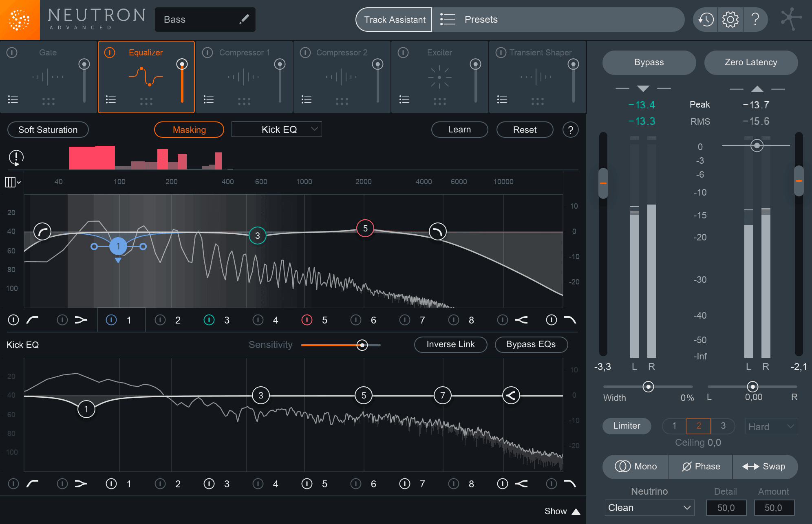Select teal EQ node 3 on the bass curve
Image resolution: width=812 pixels, height=524 pixels.
(258, 236)
